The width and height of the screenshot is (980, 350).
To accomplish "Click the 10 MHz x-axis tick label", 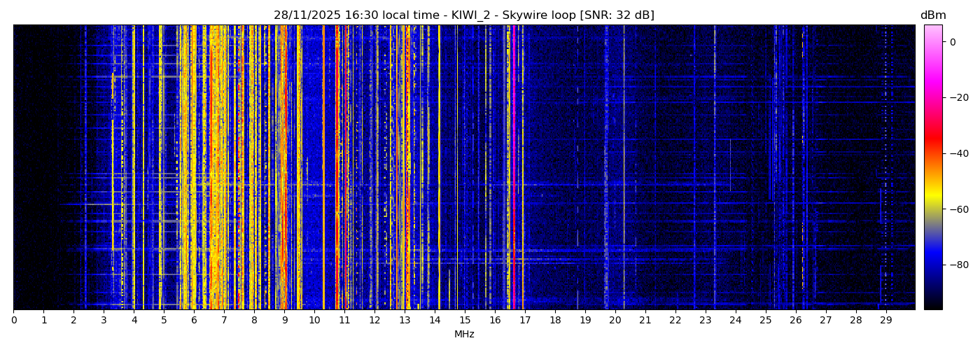I will tap(314, 320).
